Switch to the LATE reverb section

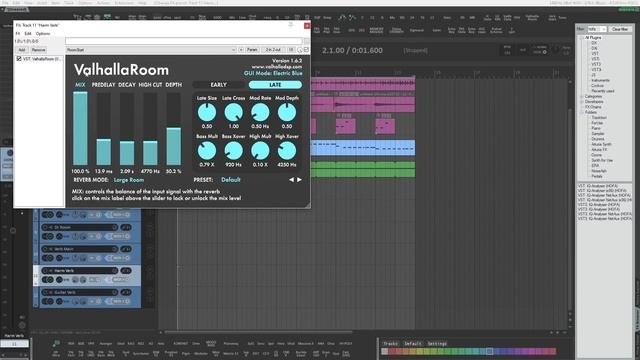[x=275, y=84]
